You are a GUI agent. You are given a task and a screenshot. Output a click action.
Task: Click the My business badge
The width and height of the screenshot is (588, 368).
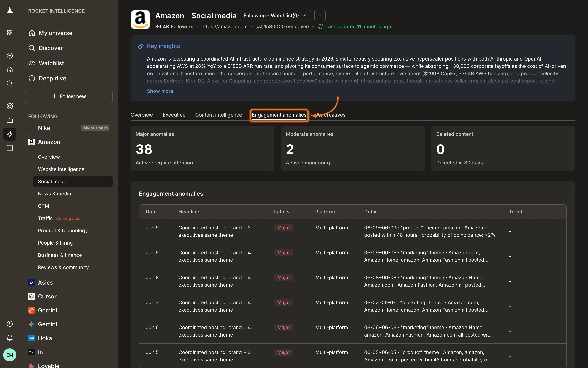coord(95,128)
